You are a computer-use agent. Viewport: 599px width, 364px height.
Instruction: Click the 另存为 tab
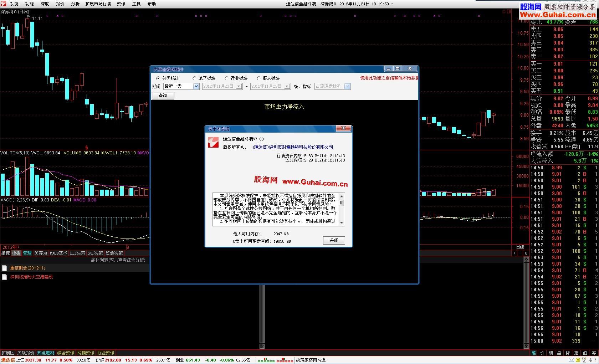[x=41, y=253]
